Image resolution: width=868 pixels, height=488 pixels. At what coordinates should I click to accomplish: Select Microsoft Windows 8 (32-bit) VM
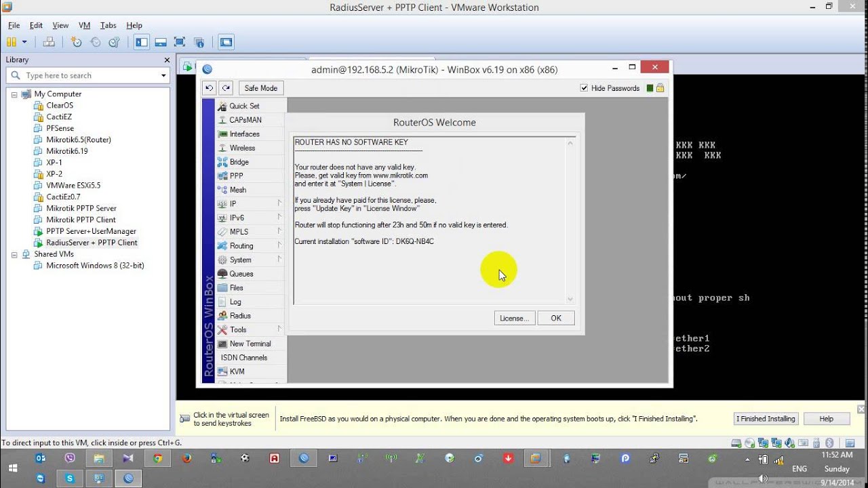pos(94,266)
